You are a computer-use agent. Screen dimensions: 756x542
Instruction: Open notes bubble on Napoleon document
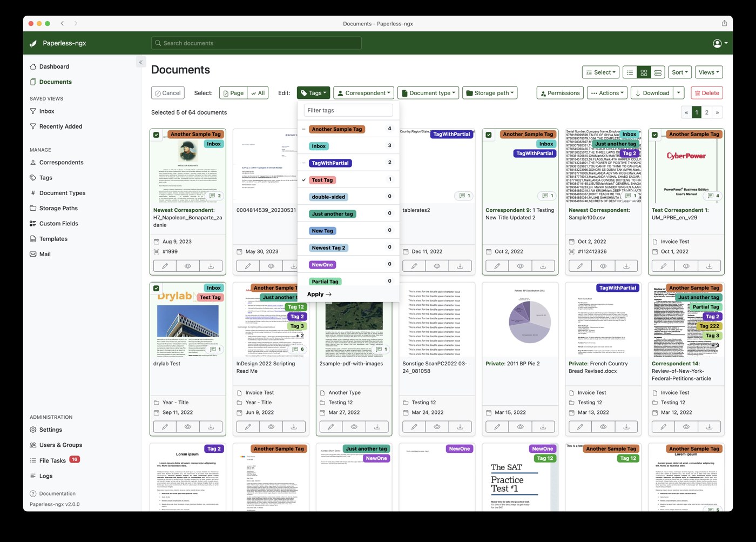tap(215, 196)
